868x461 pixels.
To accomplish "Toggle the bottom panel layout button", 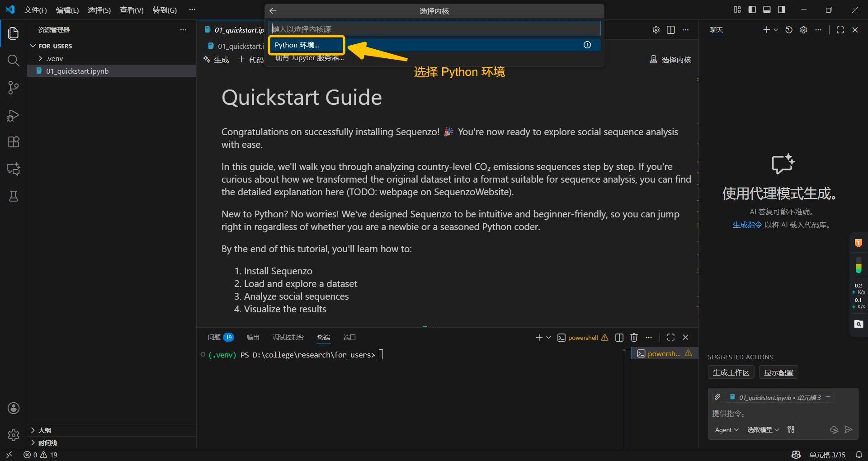I will coord(767,9).
